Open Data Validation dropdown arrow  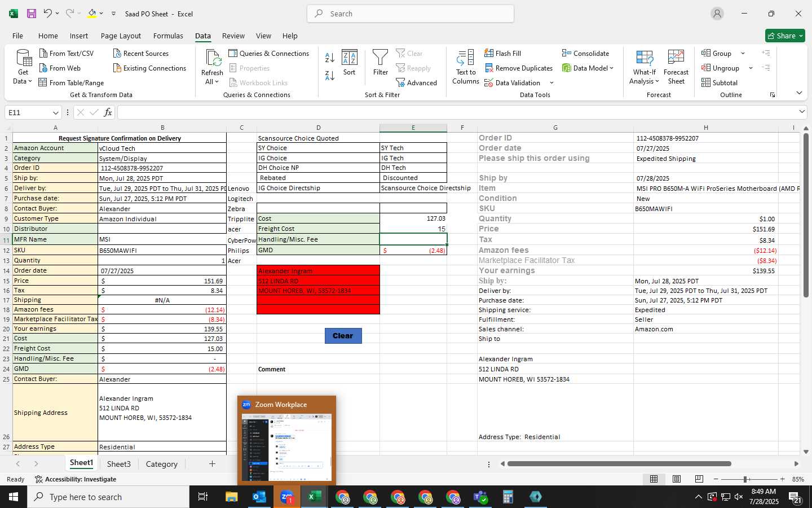tap(551, 83)
